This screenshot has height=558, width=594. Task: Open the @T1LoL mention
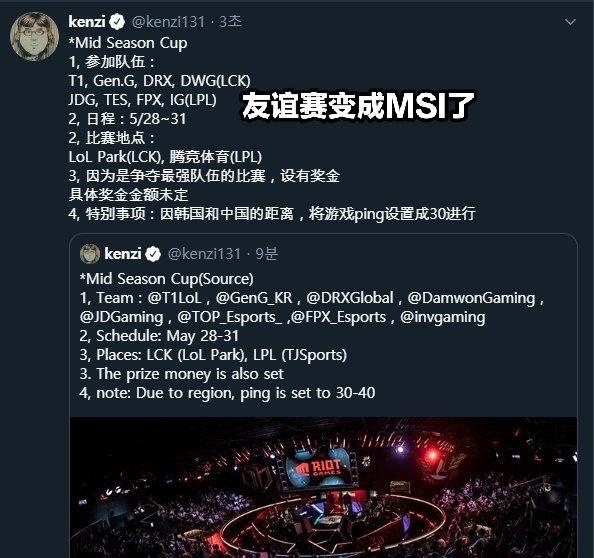[174, 298]
